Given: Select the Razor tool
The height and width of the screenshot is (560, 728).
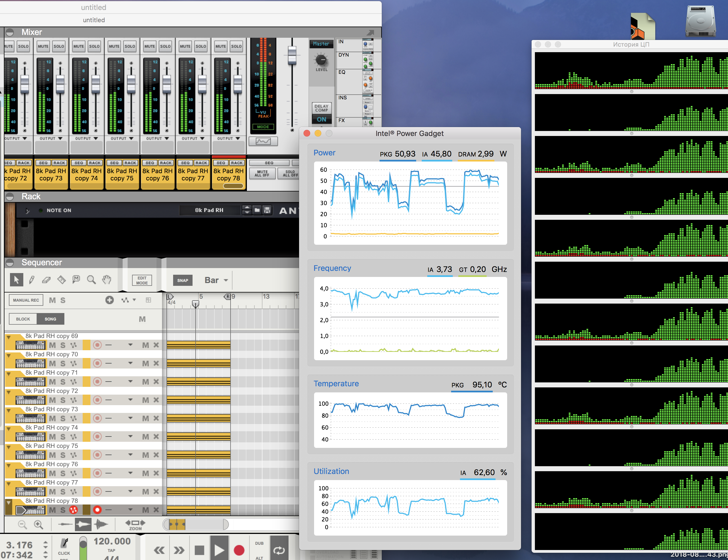Looking at the screenshot, I should pos(61,280).
